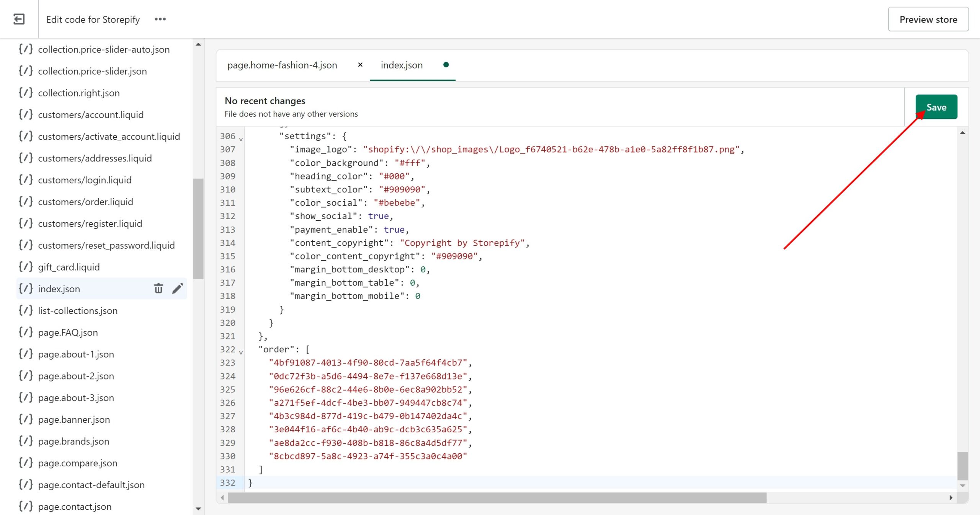
Task: Click the code file icon beside gift_card.liquid
Action: [26, 267]
